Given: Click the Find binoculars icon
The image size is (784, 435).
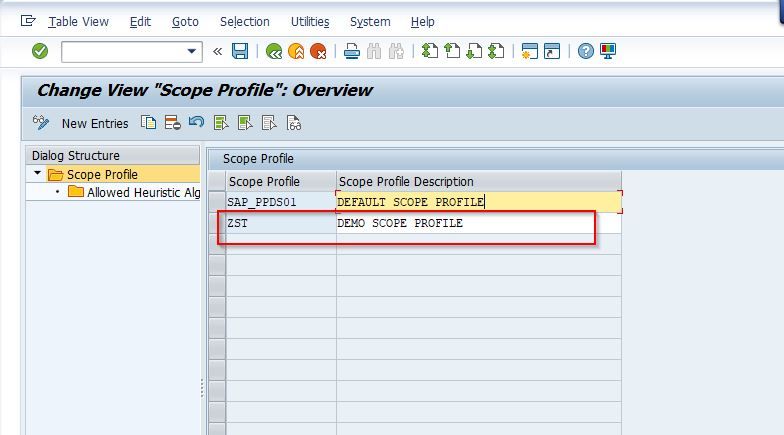Looking at the screenshot, I should [x=374, y=51].
